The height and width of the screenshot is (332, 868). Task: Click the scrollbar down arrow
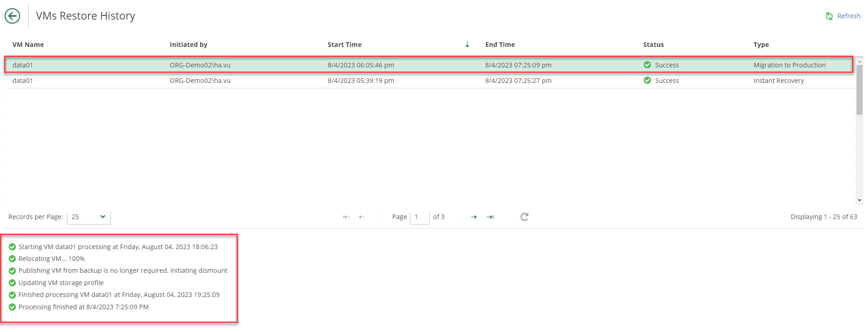[x=859, y=200]
